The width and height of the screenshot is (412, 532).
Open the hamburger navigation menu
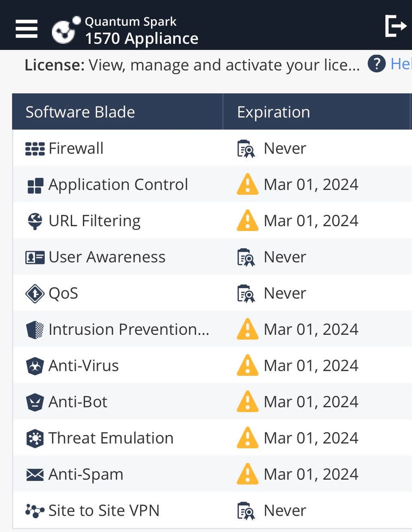(27, 29)
